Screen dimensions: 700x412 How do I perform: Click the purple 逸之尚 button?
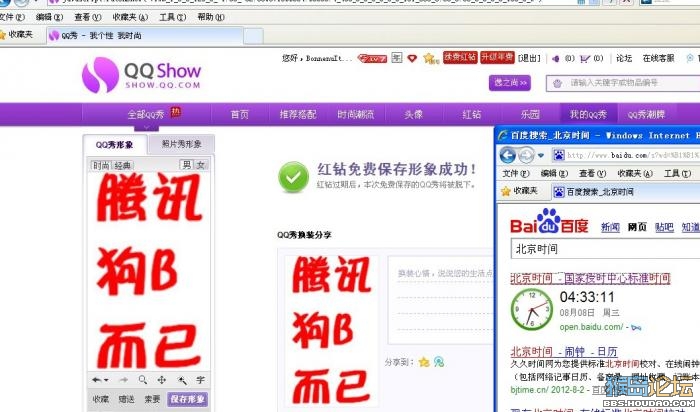[x=510, y=83]
